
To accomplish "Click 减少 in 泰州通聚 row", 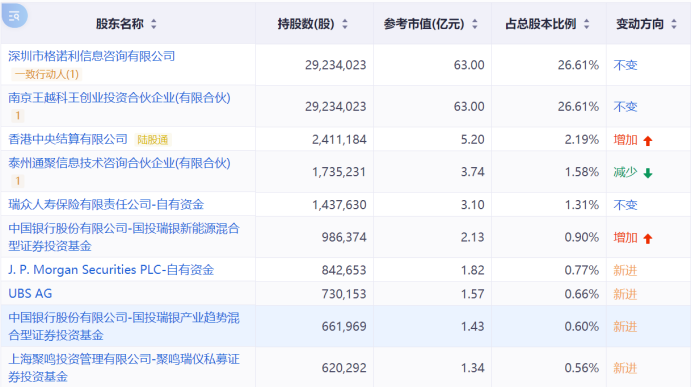I will pos(625,172).
